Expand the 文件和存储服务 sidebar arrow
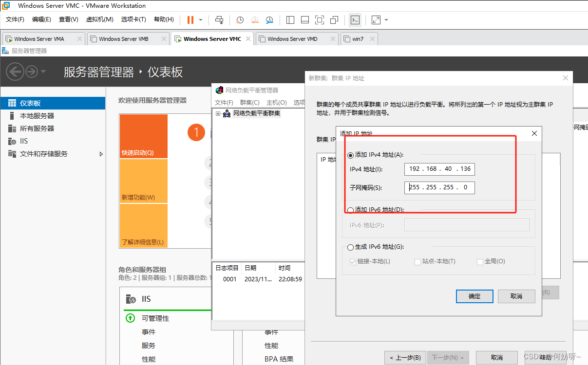 (101, 154)
